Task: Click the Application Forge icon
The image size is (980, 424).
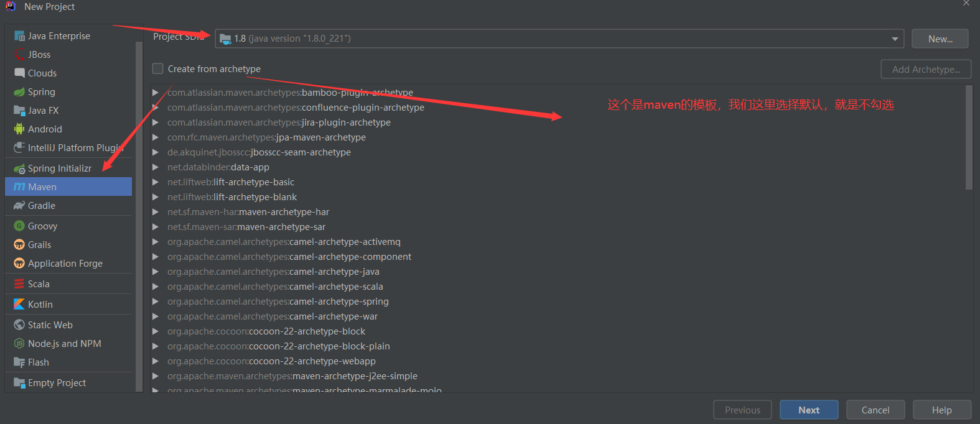Action: (19, 264)
